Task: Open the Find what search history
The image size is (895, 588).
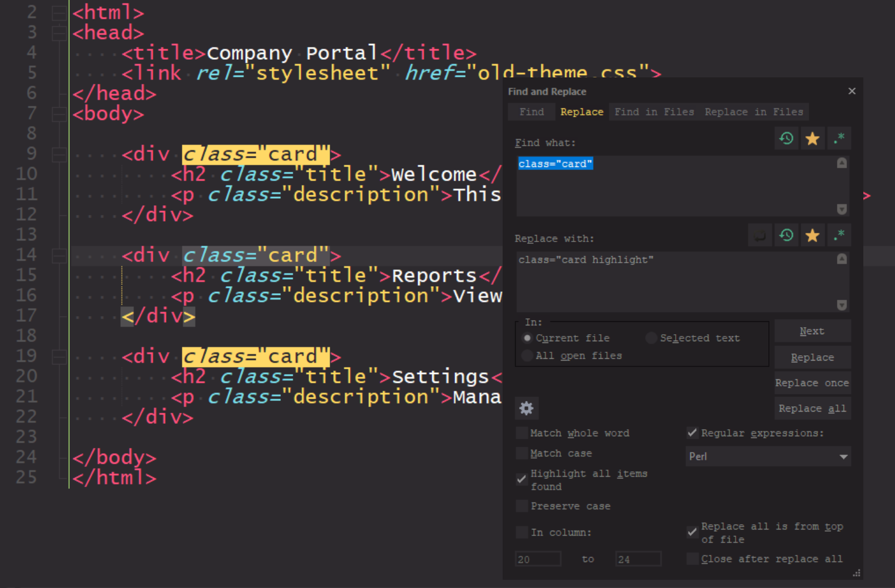Action: (x=786, y=139)
